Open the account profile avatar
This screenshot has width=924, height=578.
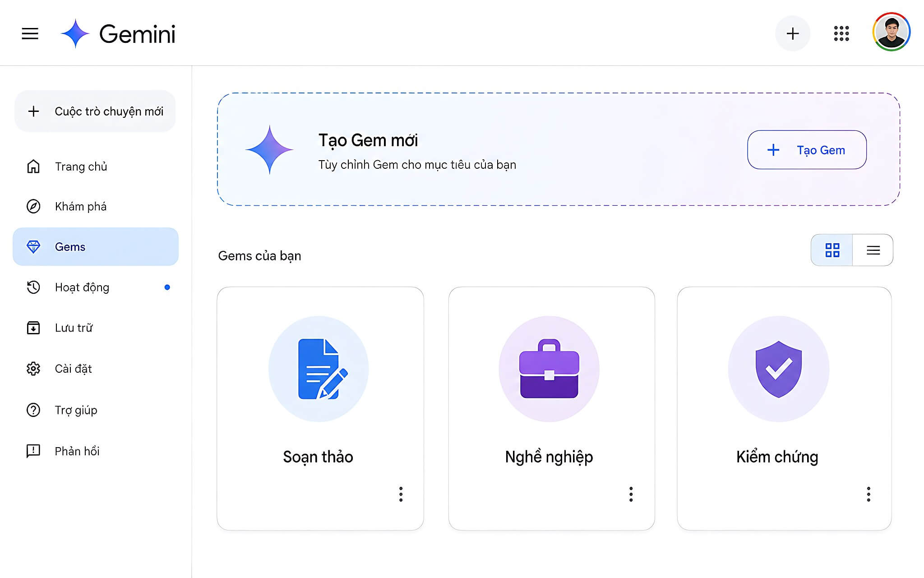tap(891, 32)
